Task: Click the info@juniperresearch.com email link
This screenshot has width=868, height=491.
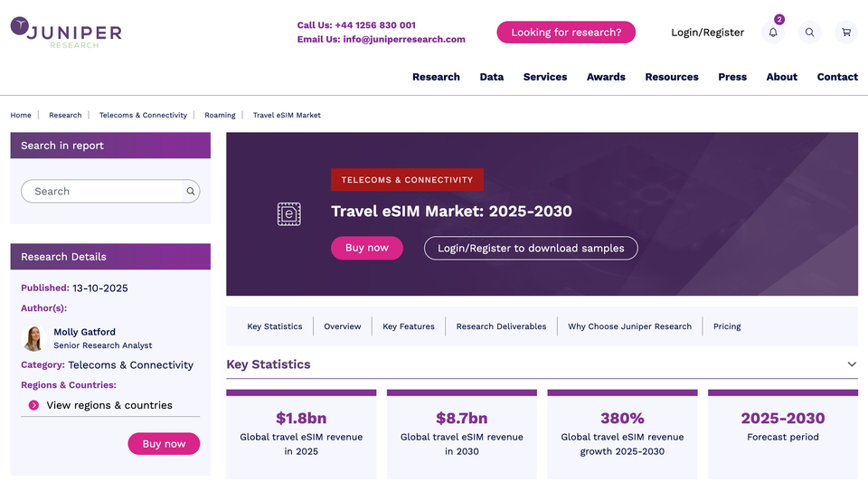Action: [x=403, y=39]
